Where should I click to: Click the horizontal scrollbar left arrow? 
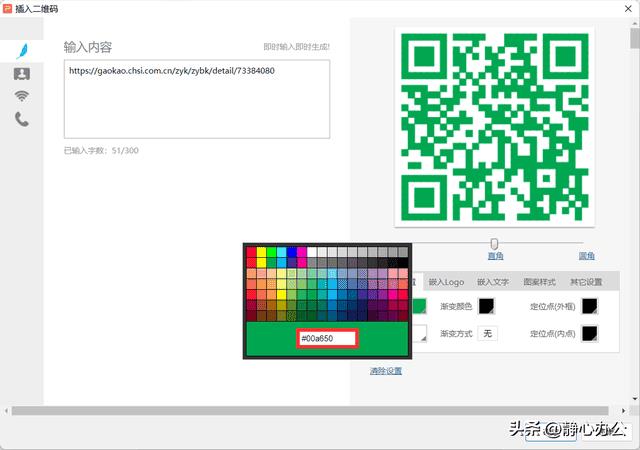tap(6, 410)
